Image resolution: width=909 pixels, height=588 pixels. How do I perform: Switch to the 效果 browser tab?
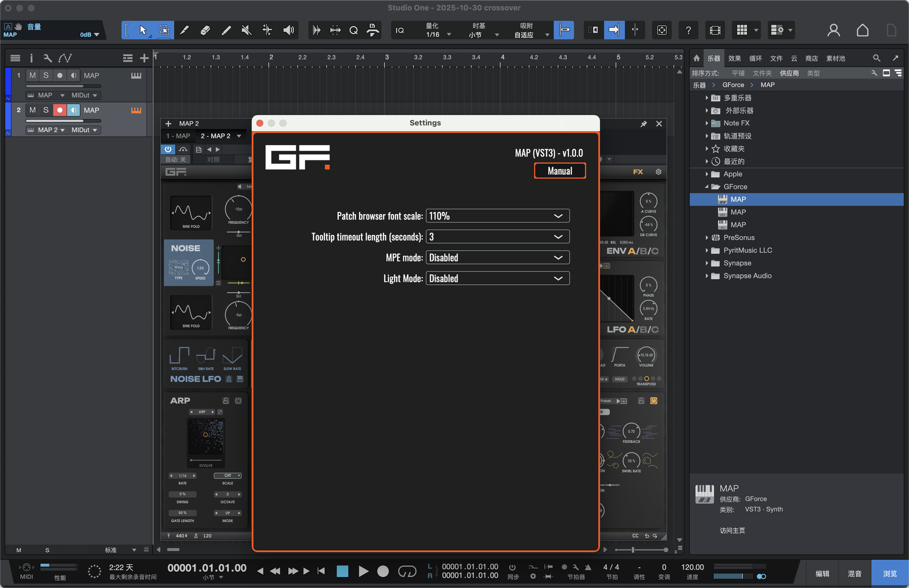(x=734, y=58)
